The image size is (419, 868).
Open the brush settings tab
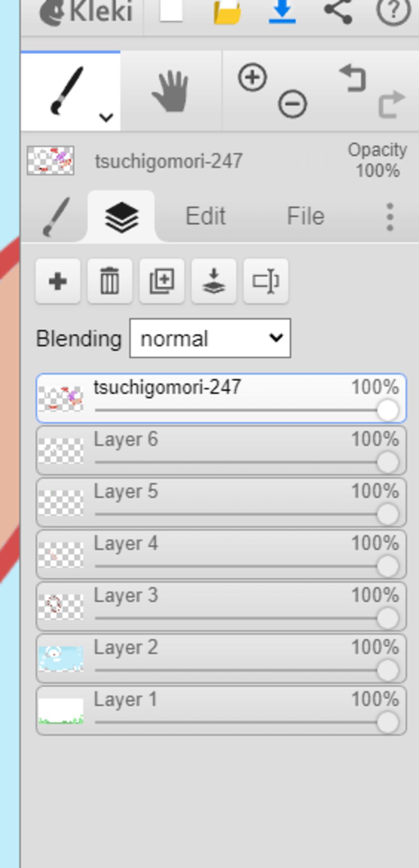[x=56, y=217]
